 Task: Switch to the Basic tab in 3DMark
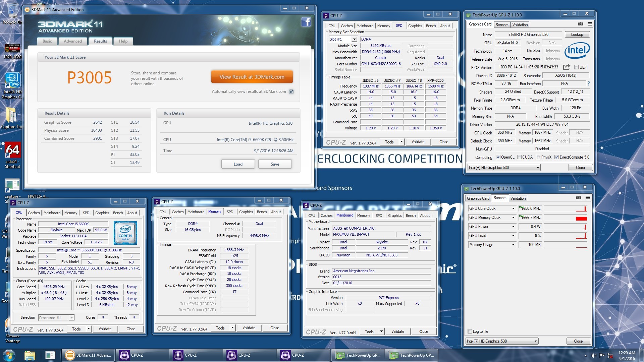(47, 41)
